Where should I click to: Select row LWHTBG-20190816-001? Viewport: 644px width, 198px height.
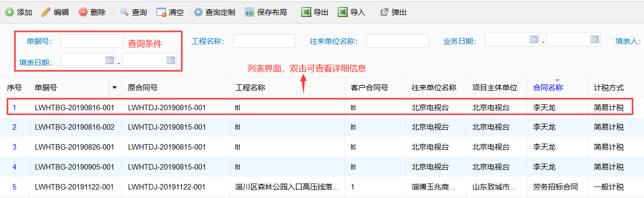pyautogui.click(x=322, y=107)
